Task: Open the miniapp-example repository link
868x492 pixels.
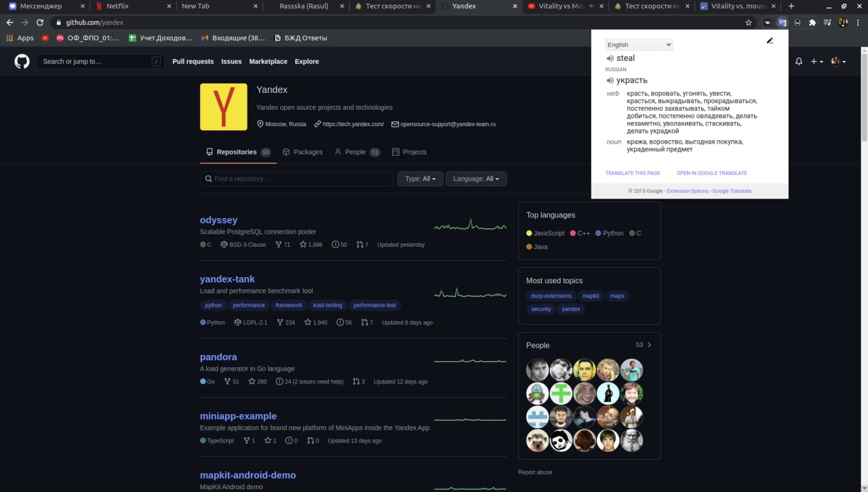Action: click(238, 416)
